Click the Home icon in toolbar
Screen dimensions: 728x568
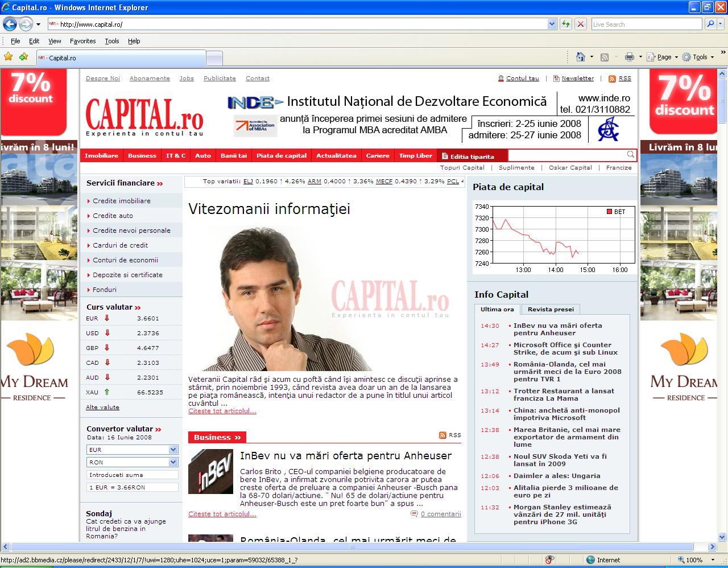(580, 57)
